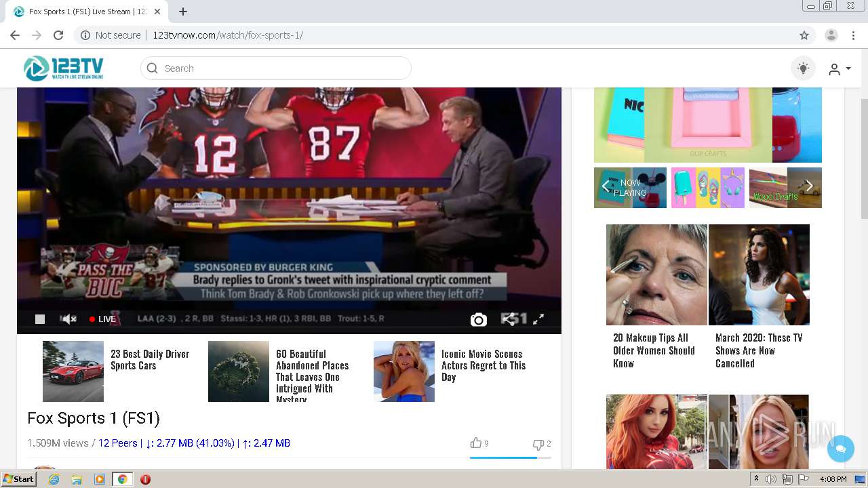
Task: Reload the current page
Action: (x=58, y=35)
